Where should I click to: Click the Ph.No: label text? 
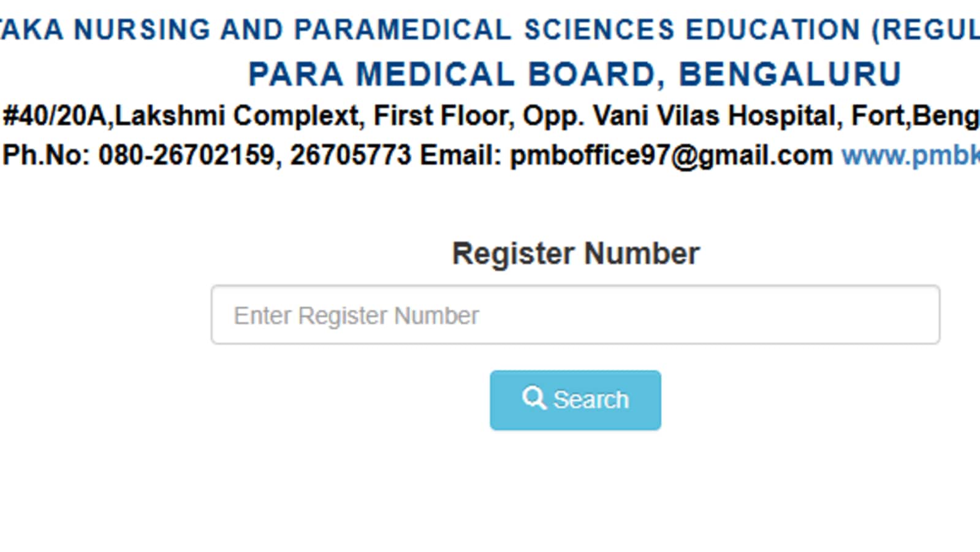[x=47, y=155]
